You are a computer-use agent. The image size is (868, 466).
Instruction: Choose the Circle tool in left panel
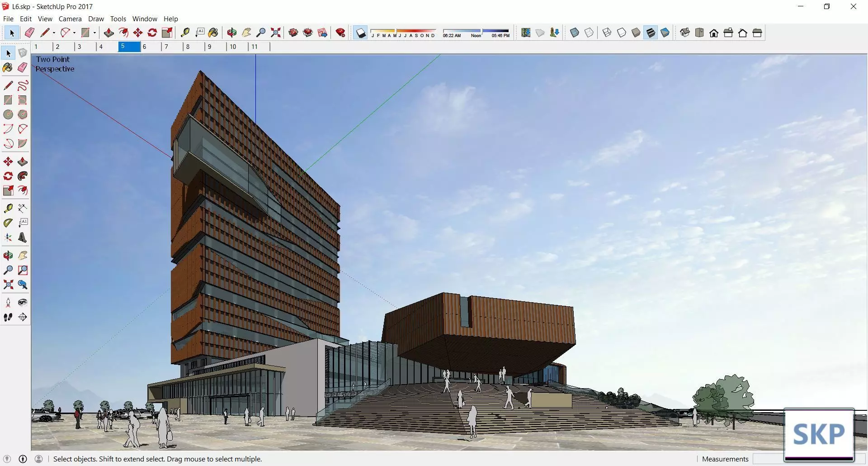(8, 114)
